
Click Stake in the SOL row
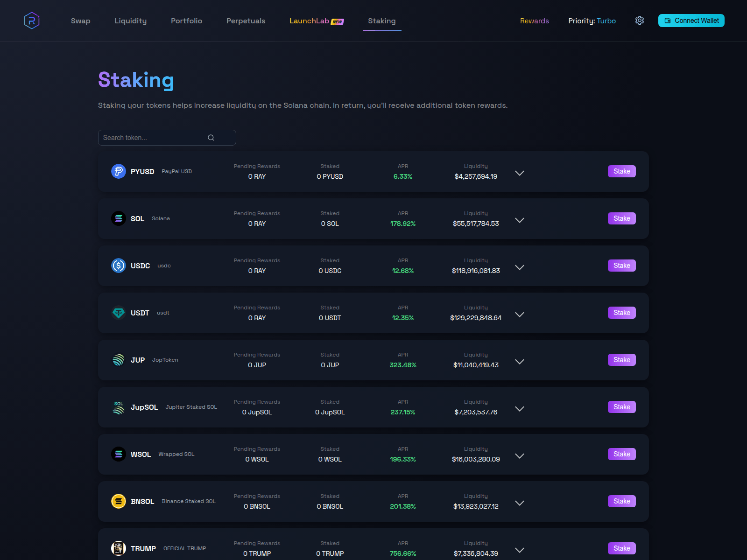tap(622, 218)
